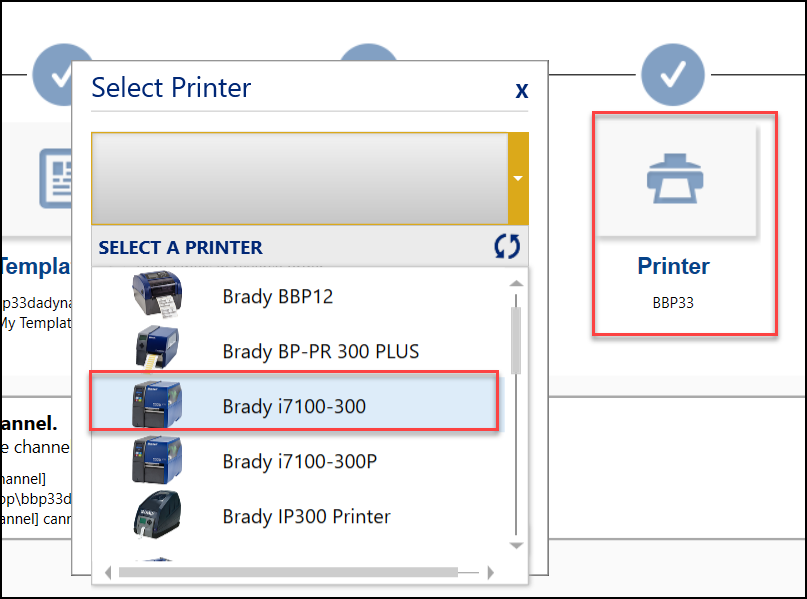Open the yellow printer dropdown arrow
The width and height of the screenshot is (807, 599).
click(518, 179)
